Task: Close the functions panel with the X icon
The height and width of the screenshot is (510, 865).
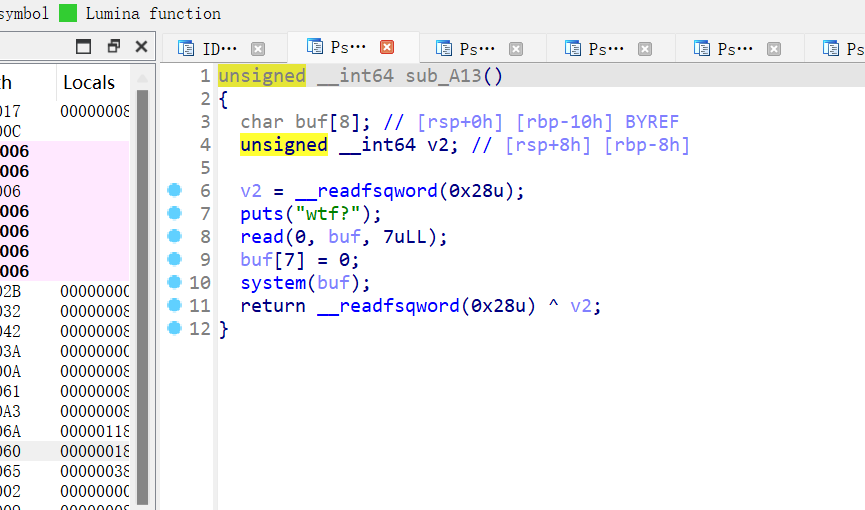Action: (x=141, y=46)
